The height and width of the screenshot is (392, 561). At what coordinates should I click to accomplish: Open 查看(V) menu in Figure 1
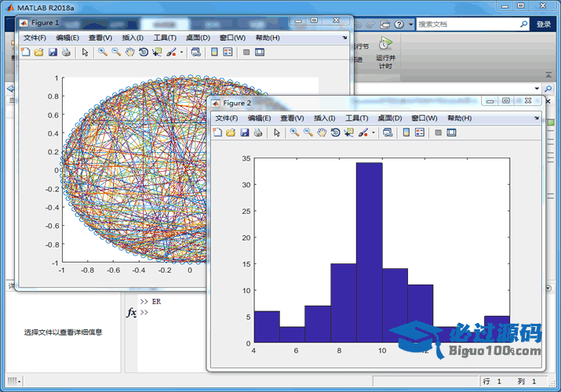click(x=100, y=38)
